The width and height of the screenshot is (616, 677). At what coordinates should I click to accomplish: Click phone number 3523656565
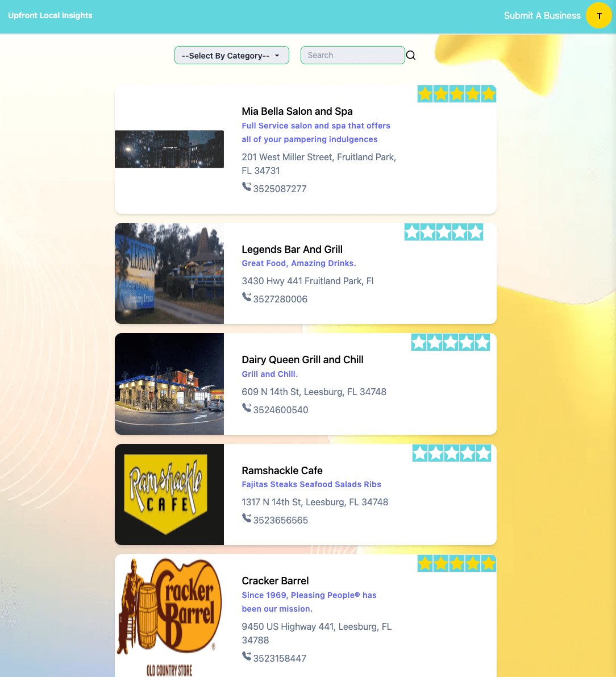281,520
